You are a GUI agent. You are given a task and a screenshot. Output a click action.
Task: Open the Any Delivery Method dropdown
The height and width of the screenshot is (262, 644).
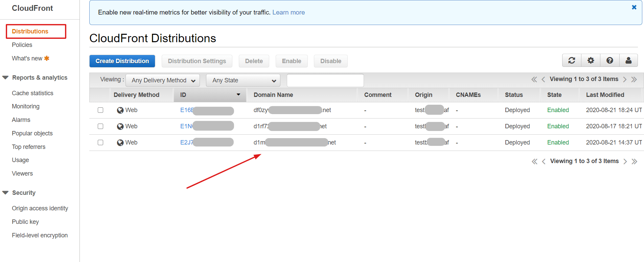163,80
